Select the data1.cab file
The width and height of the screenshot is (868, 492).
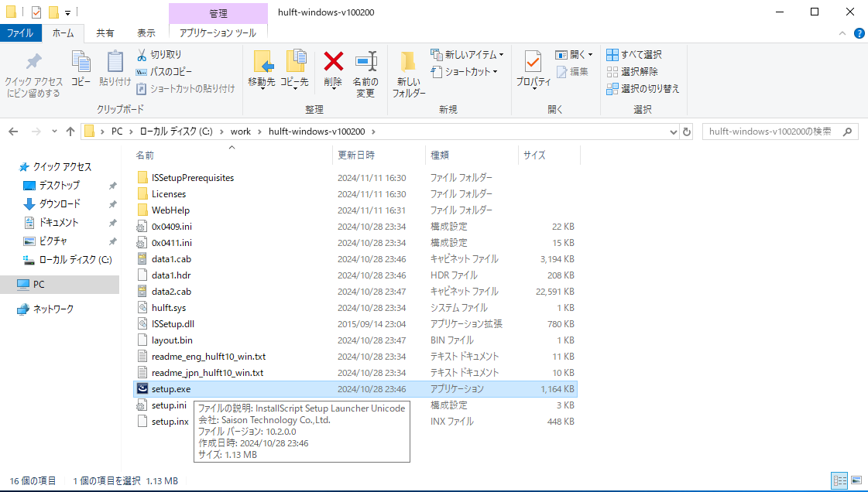pyautogui.click(x=171, y=258)
